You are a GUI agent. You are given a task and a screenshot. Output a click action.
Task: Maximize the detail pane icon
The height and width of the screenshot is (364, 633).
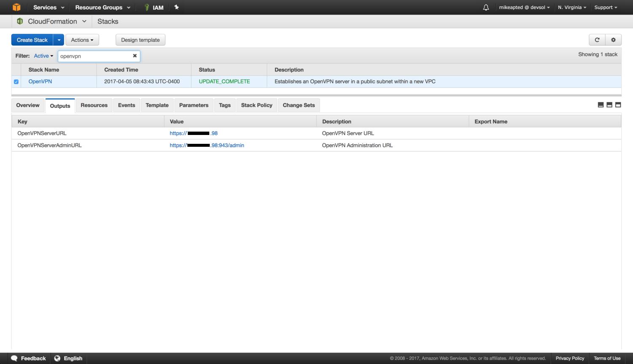pos(618,105)
